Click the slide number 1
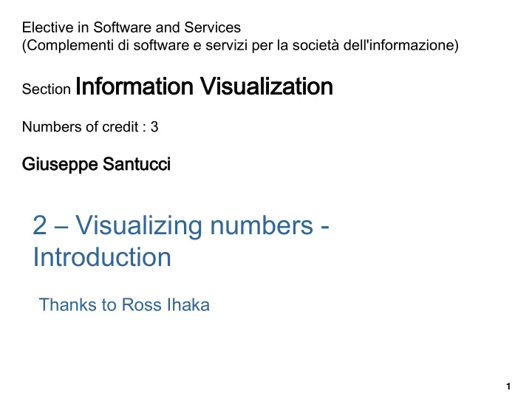Image resolution: width=532 pixels, height=399 pixels. click(508, 386)
